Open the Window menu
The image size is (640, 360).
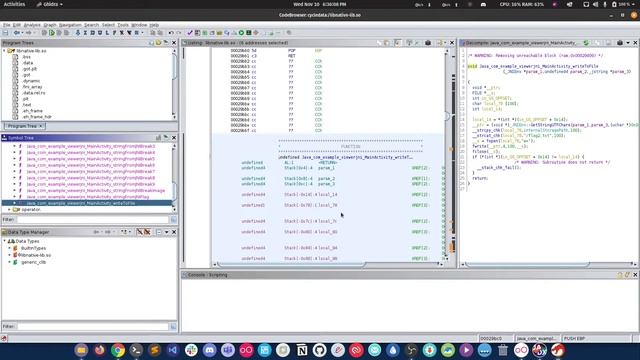click(x=139, y=25)
